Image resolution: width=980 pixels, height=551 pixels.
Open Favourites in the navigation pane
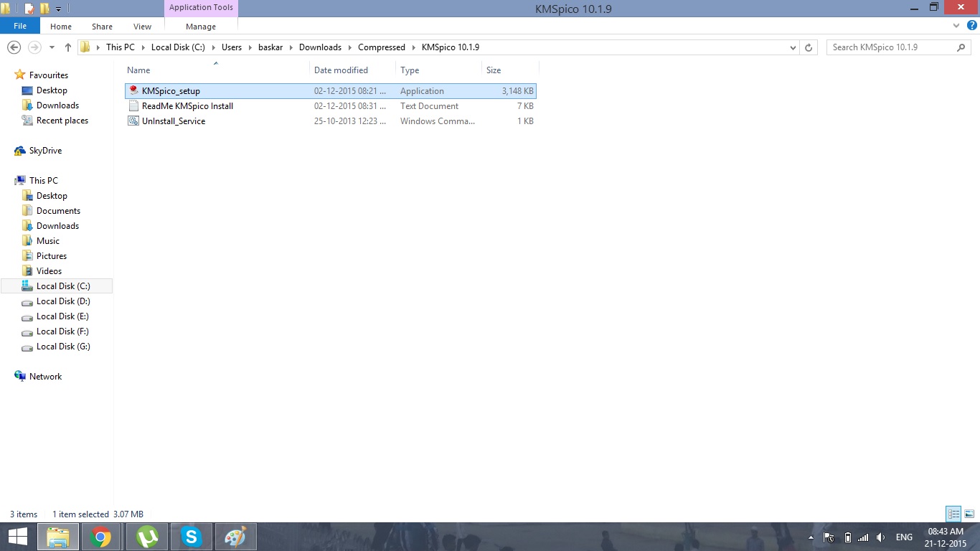click(x=49, y=75)
